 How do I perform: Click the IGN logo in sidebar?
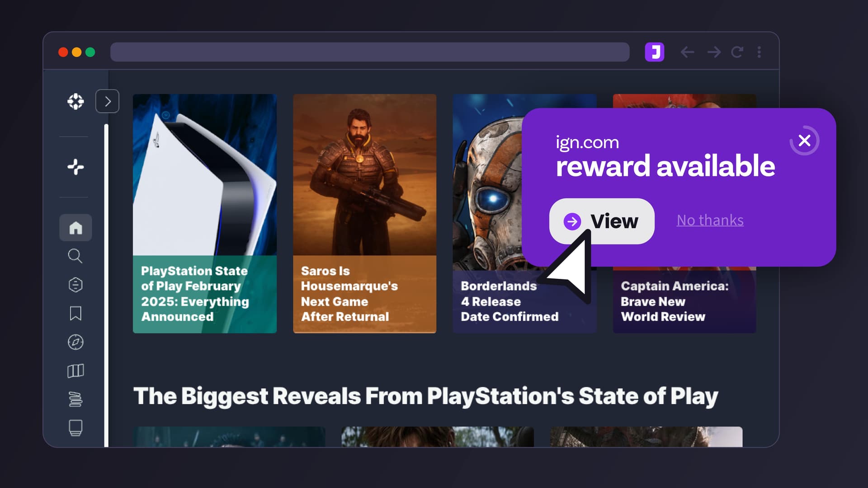pos(75,101)
